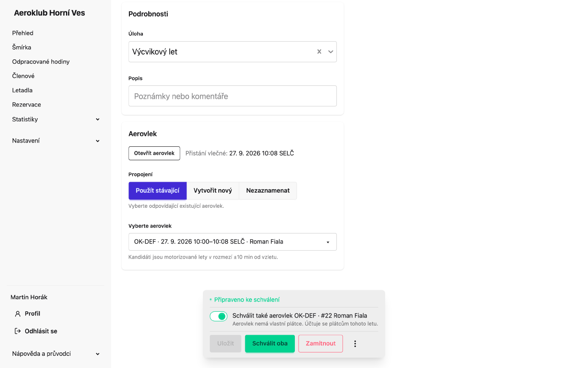Open the Členové section
The width and height of the screenshot is (588, 368).
pos(24,76)
